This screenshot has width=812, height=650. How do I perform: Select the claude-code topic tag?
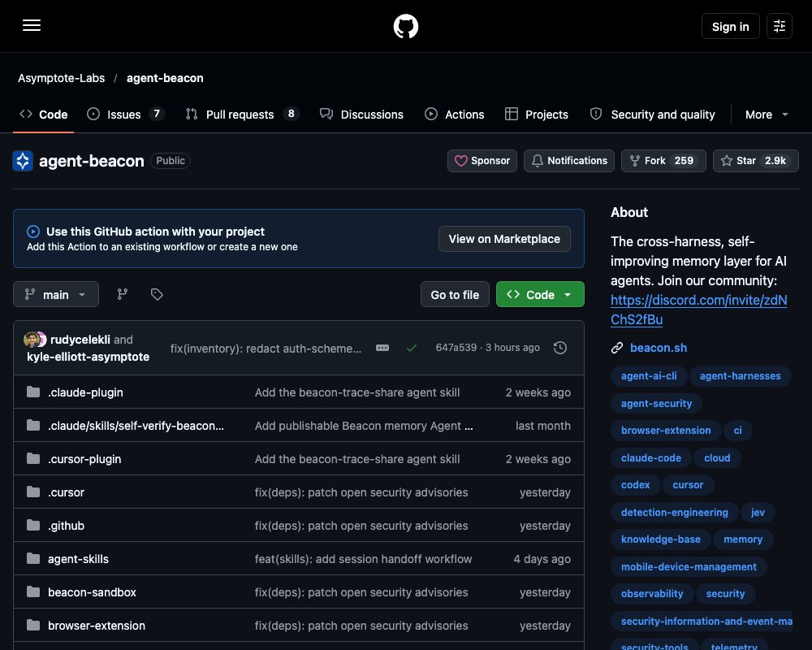[x=651, y=457]
